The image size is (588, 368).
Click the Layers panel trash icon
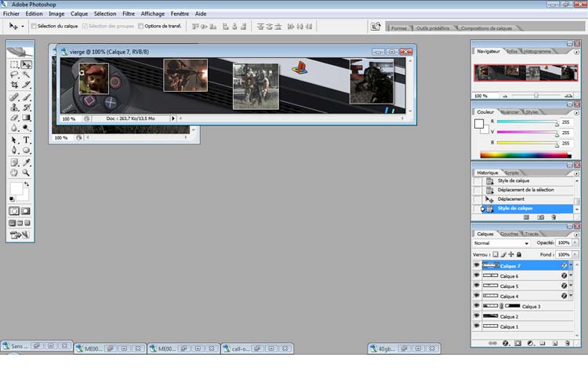tap(568, 343)
